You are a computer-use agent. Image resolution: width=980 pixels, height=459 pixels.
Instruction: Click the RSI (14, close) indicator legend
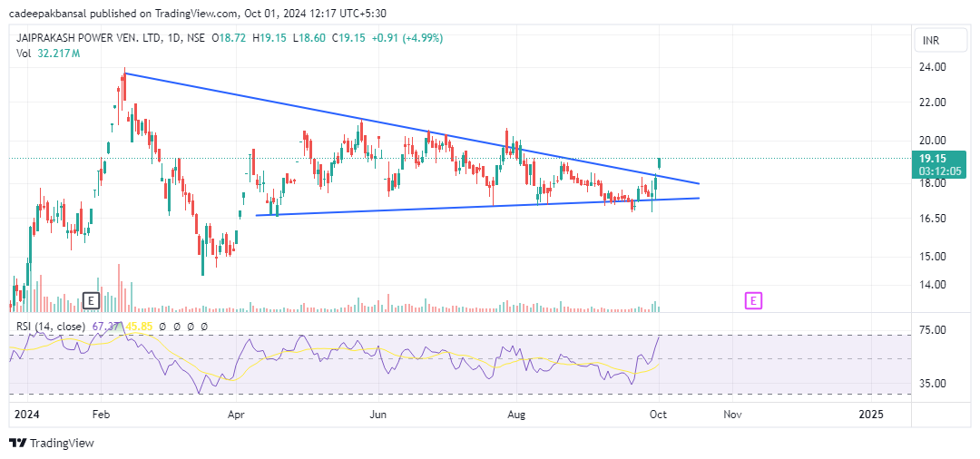click(x=50, y=326)
